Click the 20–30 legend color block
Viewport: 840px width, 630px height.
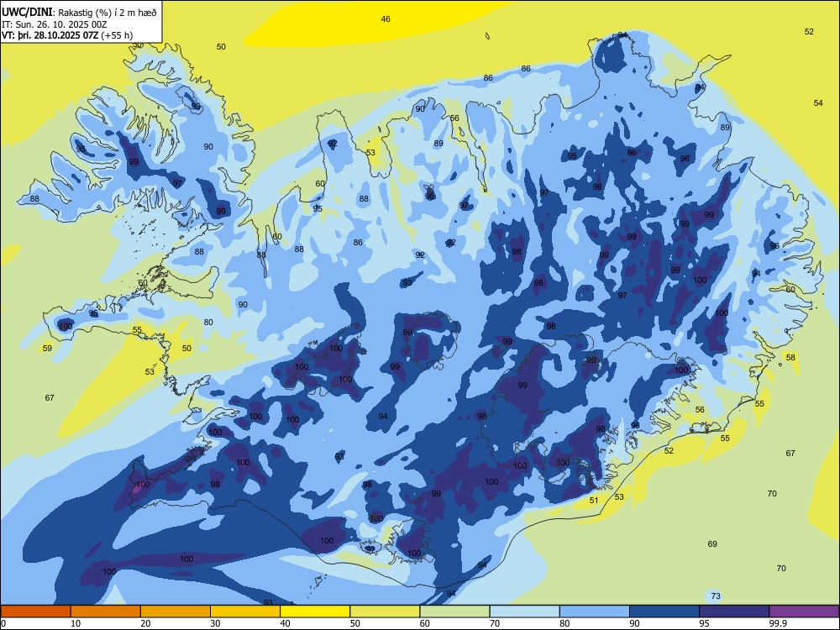(x=176, y=612)
